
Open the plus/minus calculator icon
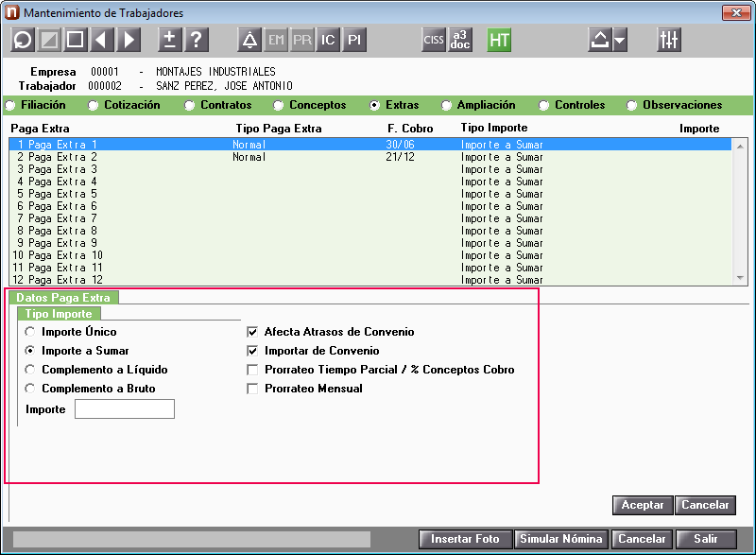(170, 40)
